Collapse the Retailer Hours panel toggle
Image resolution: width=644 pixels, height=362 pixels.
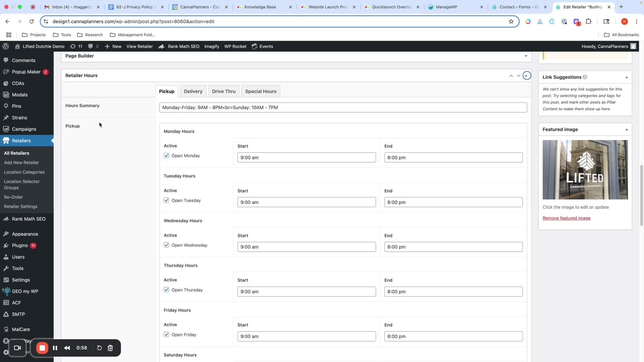[527, 75]
